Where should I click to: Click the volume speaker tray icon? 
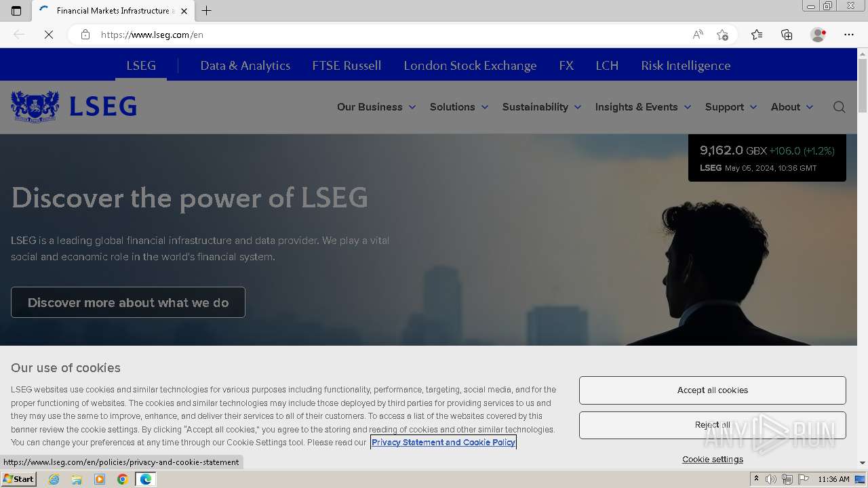[x=771, y=479]
